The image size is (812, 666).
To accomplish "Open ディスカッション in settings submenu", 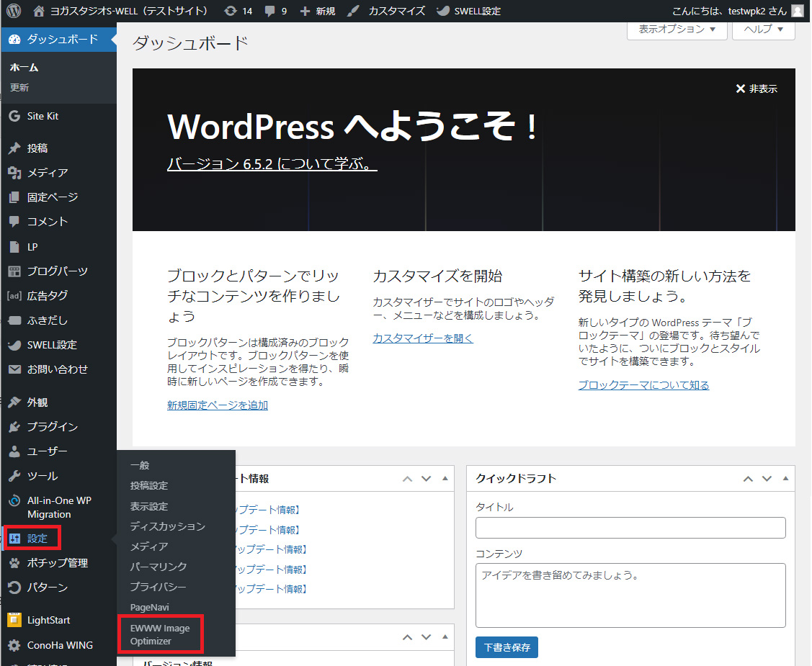I will point(168,526).
